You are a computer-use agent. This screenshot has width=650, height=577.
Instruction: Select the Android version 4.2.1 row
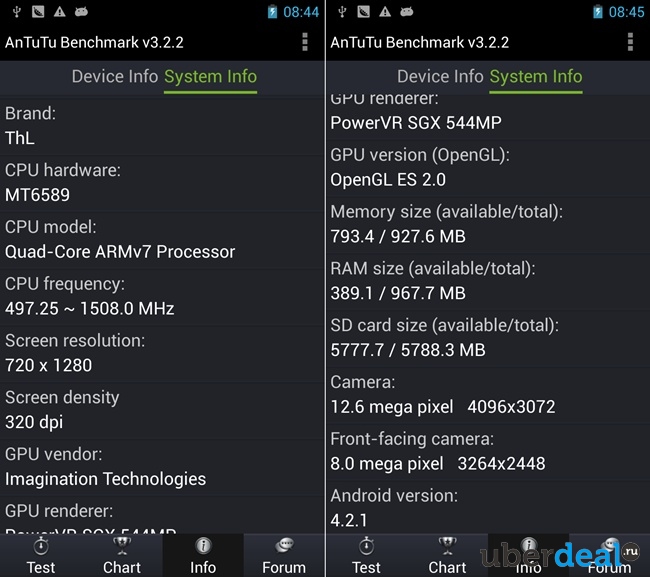click(488, 508)
